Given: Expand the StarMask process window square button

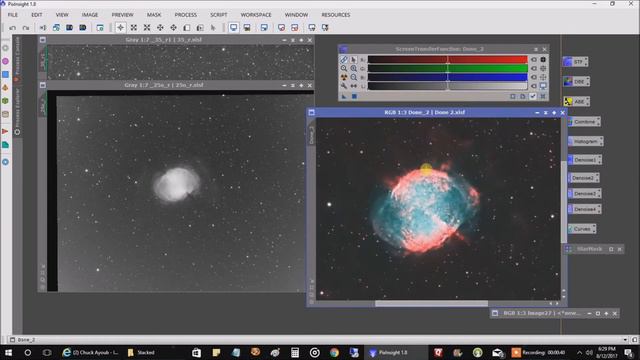Looking at the screenshot, I should [x=611, y=249].
